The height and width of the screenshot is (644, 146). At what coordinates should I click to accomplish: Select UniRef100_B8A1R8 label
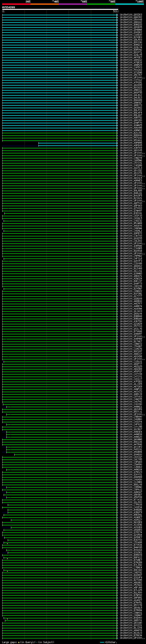[x=131, y=100]
